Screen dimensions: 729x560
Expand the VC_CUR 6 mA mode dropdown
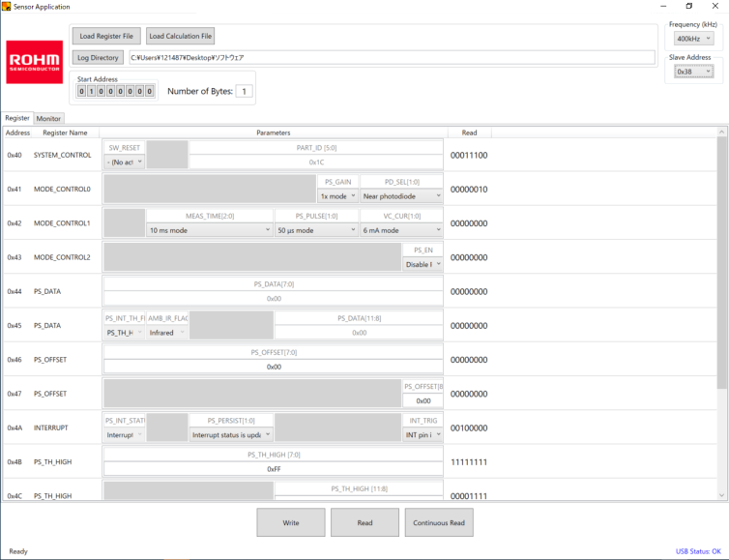coord(400,230)
